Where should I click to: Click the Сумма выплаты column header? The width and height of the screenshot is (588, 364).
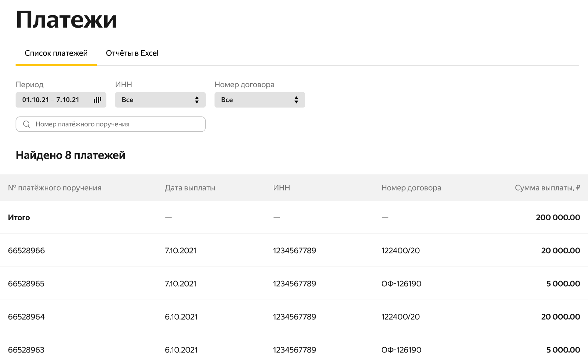(x=547, y=188)
